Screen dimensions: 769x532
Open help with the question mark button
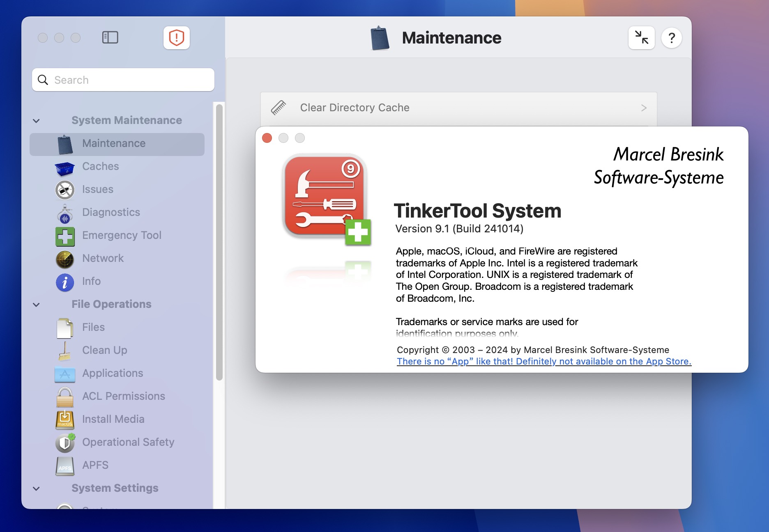672,38
